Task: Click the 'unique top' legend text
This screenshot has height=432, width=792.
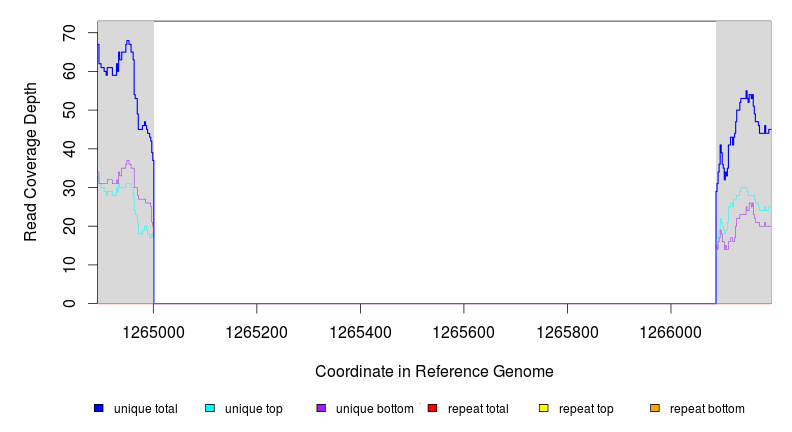Action: tap(253, 409)
